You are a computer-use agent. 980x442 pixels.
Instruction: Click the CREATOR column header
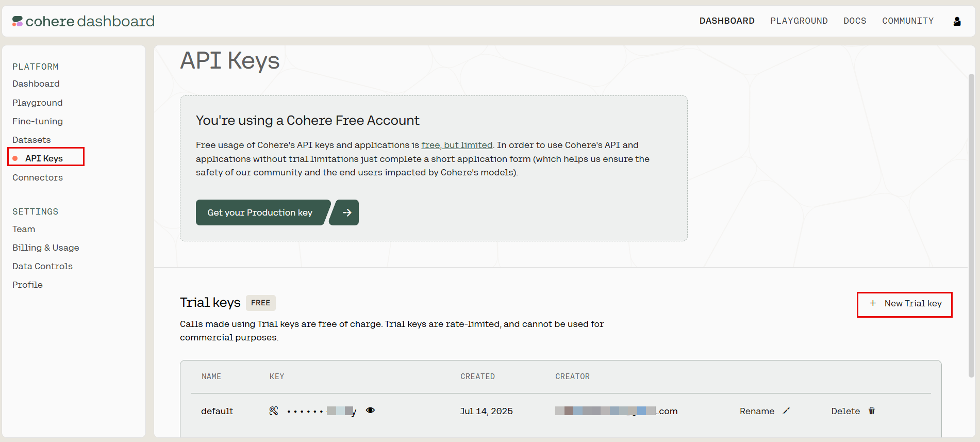[x=572, y=376]
